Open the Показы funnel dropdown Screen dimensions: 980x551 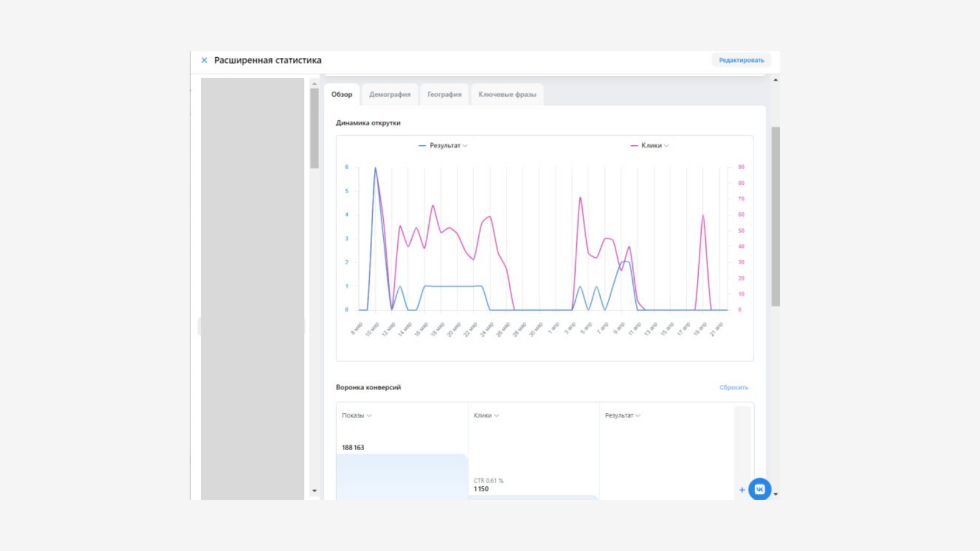(357, 415)
